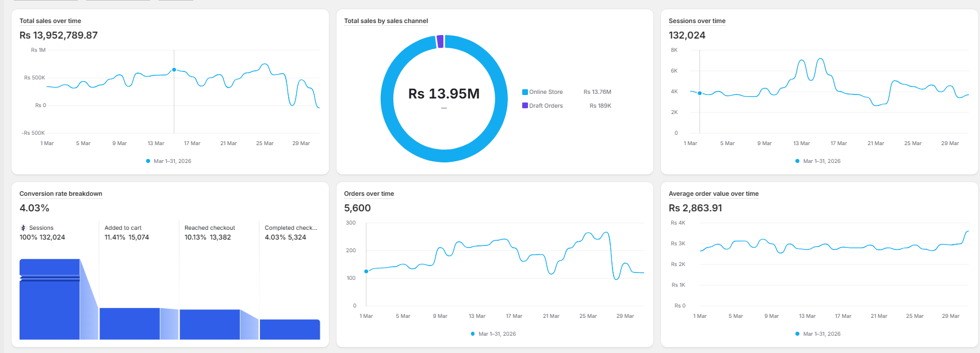
Task: Open the Conversion rate breakdown report
Action: coord(61,193)
